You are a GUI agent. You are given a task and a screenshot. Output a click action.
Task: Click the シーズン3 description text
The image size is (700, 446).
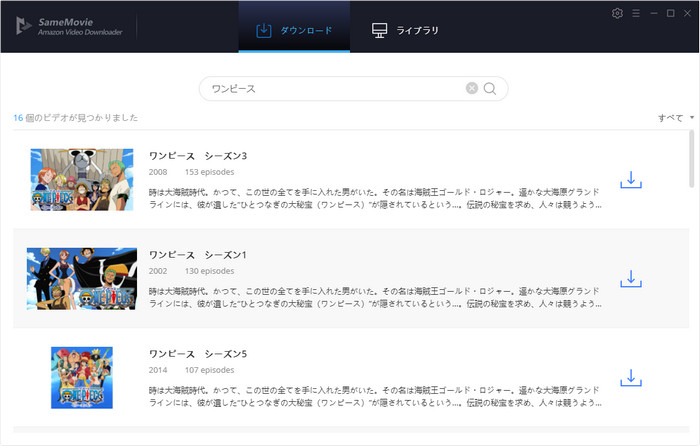[375, 198]
